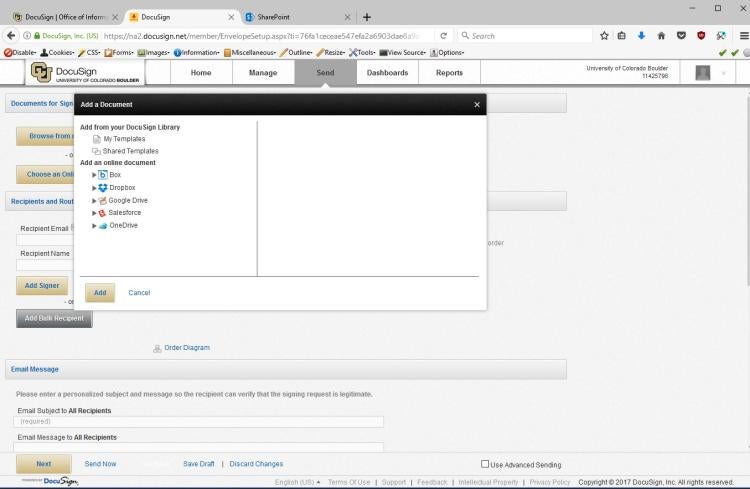The image size is (750, 489).
Task: Select the Dropbox icon
Action: tap(102, 188)
